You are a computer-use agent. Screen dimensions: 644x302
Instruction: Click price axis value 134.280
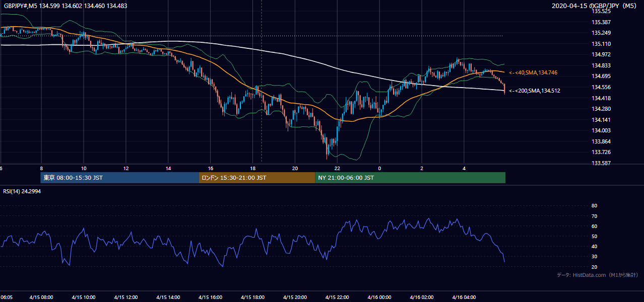(601, 109)
